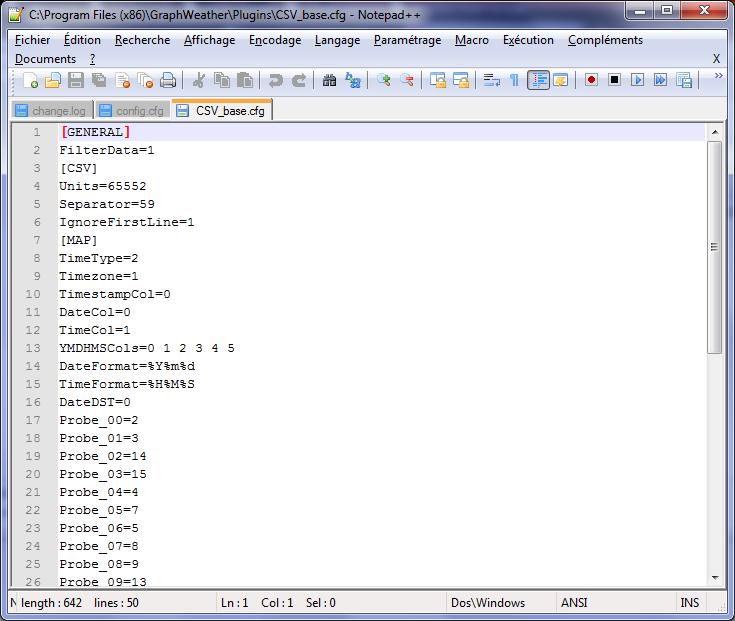Open the Encodage menu
Screen dimensions: 735x621
coord(275,40)
